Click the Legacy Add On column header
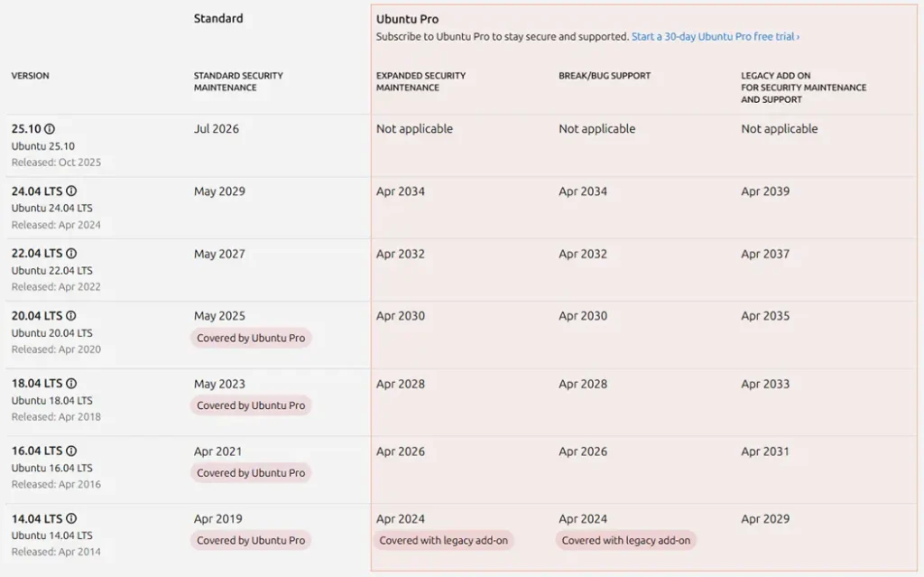Screen dimensions: 924x577 point(803,88)
